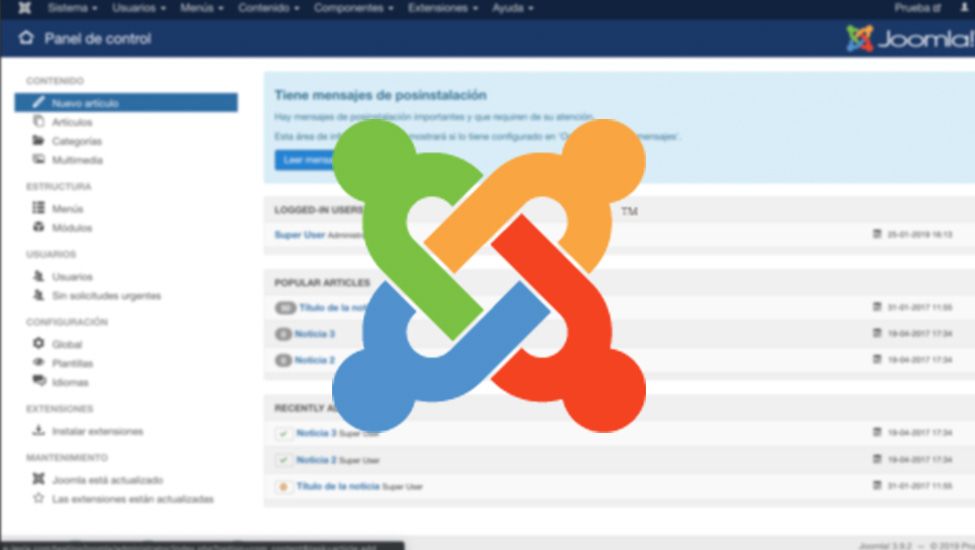Open the Sistema dropdown menu
Screen dimensions: 975x550
[73, 8]
